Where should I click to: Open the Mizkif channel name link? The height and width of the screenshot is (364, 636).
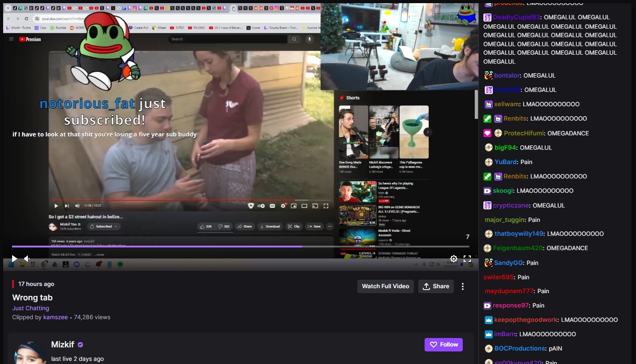(x=63, y=344)
